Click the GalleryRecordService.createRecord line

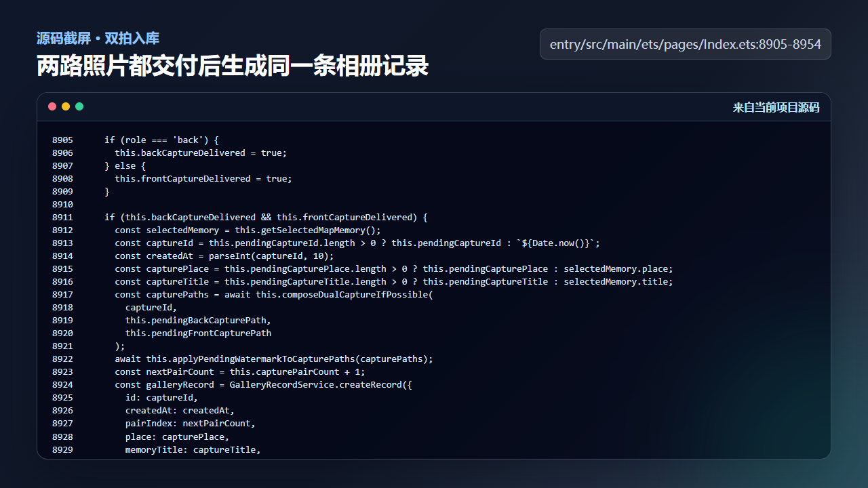tap(263, 384)
